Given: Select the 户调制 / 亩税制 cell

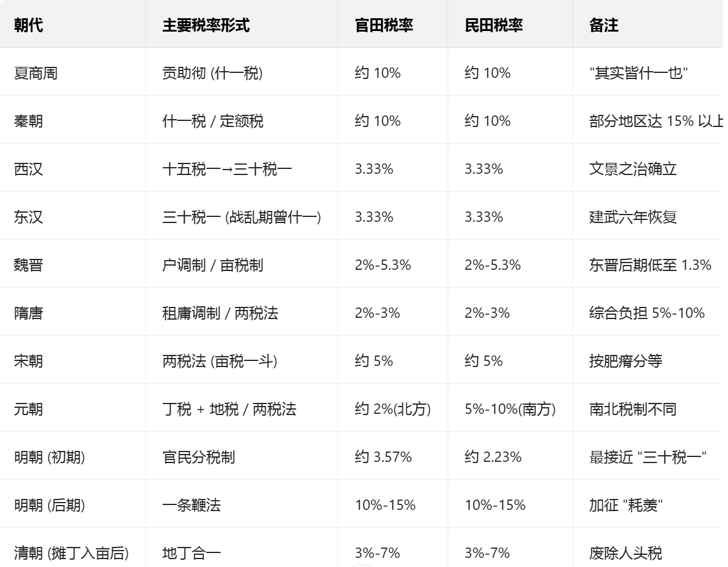Looking at the screenshot, I should [x=213, y=265].
